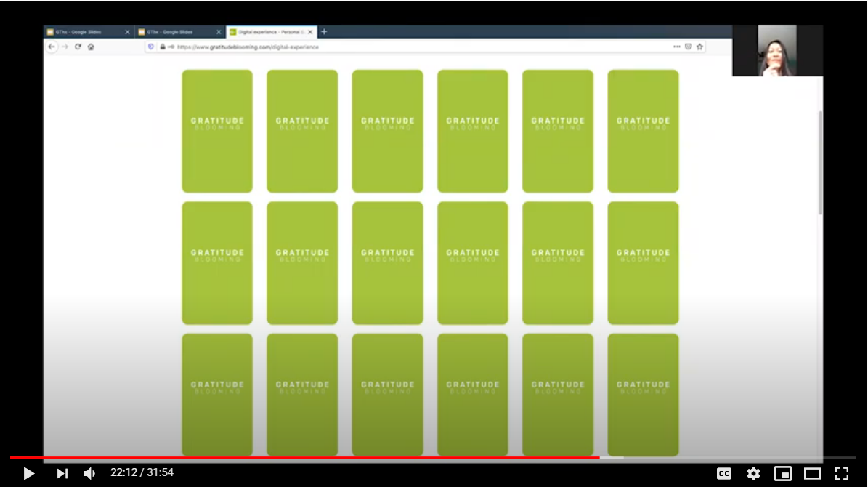Screen dimensions: 868x487
Task: Close the first Google Slides tab
Action: (x=127, y=32)
